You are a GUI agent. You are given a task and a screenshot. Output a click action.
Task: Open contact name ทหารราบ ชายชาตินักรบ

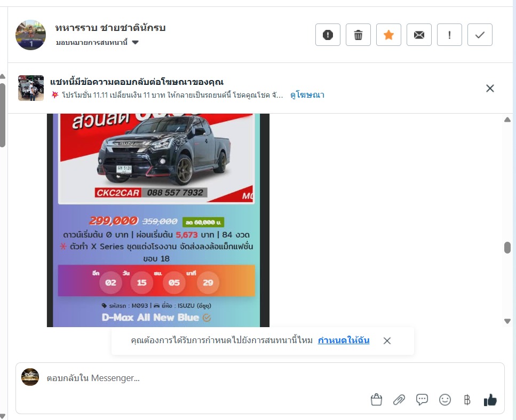[110, 28]
